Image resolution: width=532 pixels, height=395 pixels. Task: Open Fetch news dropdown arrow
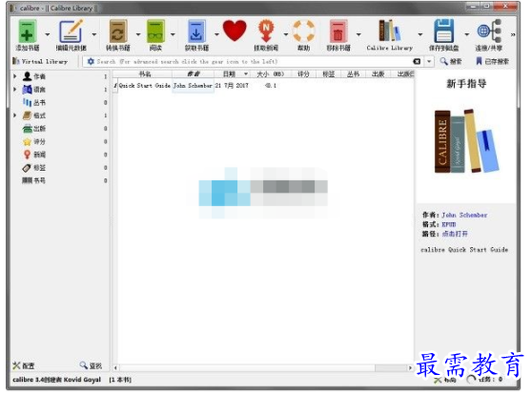(x=286, y=34)
